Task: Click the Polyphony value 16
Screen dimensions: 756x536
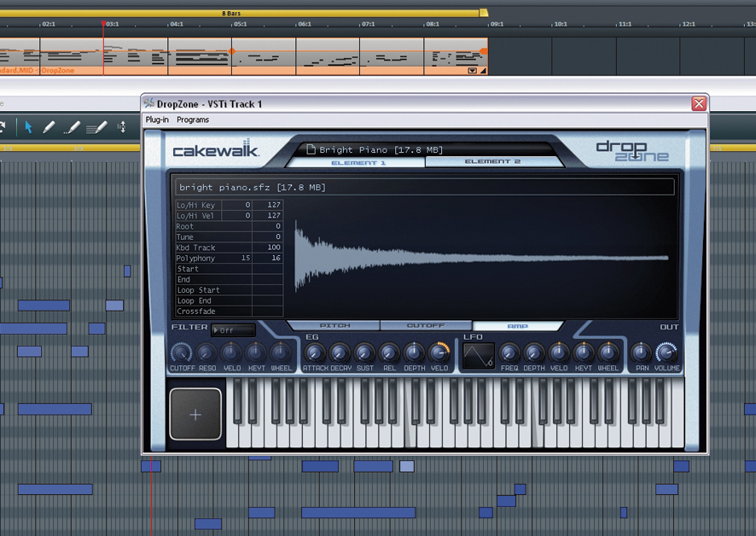Action: 268,258
